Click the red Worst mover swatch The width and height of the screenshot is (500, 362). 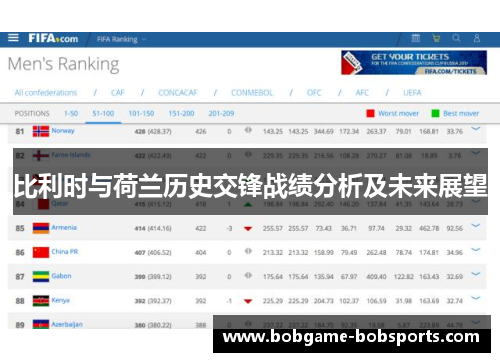click(370, 113)
